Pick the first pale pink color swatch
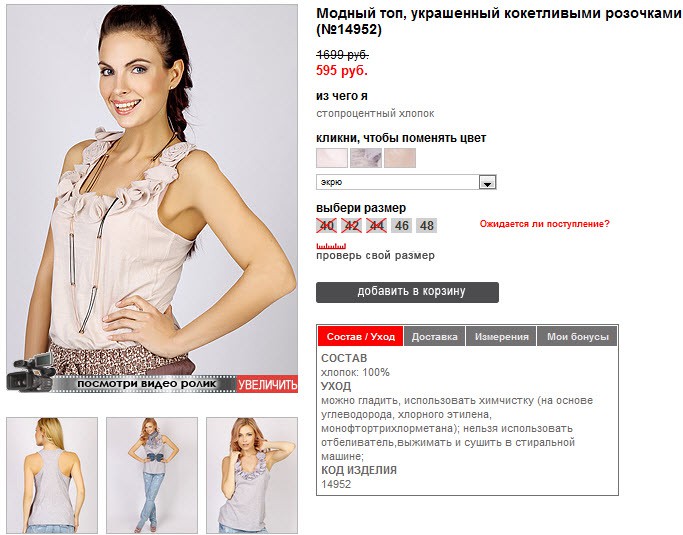The height and width of the screenshot is (535, 683). (332, 158)
